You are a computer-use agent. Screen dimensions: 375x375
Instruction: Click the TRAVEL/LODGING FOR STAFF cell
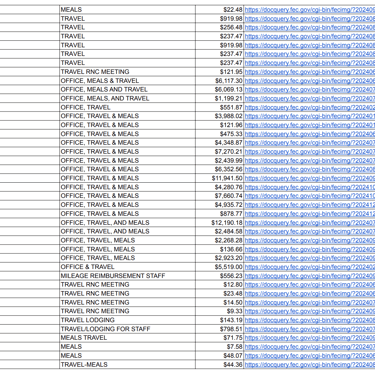point(127,329)
